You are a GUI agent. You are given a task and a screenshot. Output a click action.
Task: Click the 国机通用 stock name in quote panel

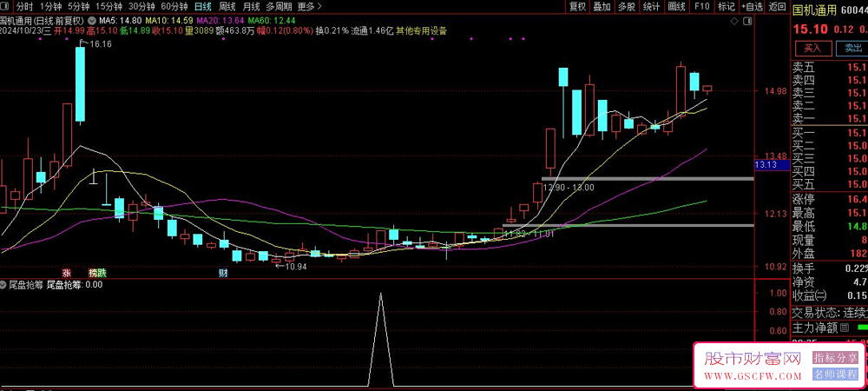(x=814, y=10)
